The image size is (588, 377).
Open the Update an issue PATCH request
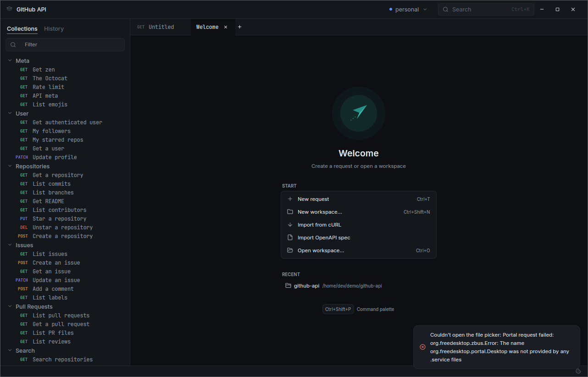65,280
